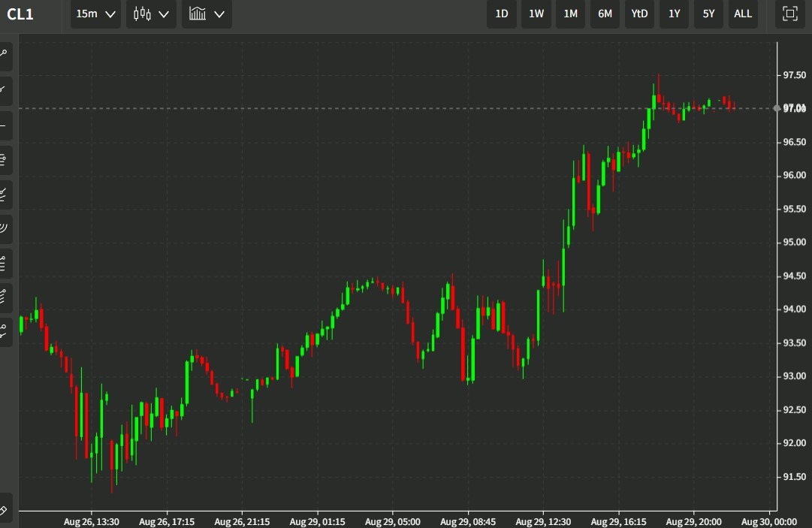Click the CL1 ticker symbol
The width and height of the screenshot is (812, 528).
[20, 14]
